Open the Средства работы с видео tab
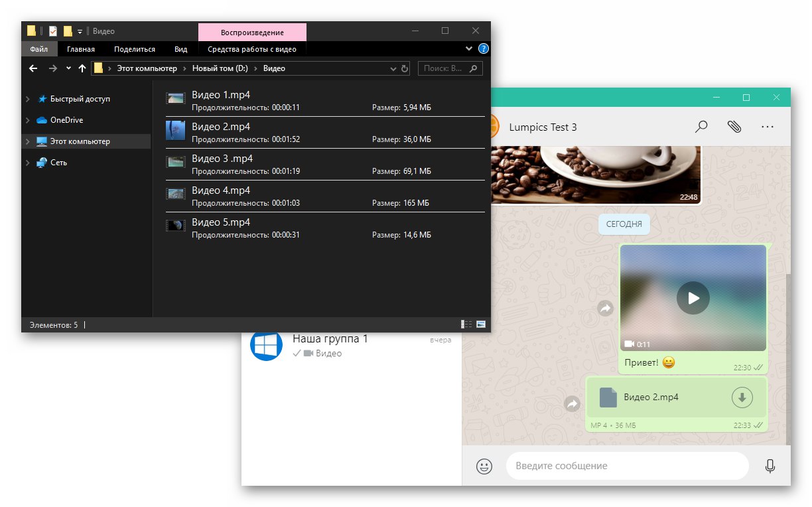Screen dimensions: 812x507 pyautogui.click(x=252, y=49)
